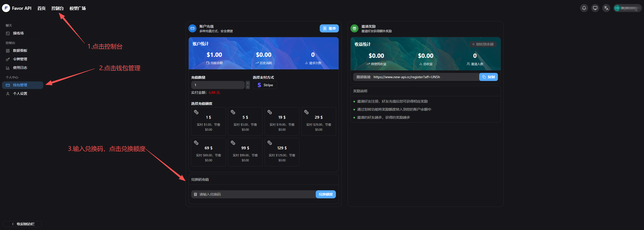Click the 划转到余额 transfer button
This screenshot has width=644, height=230.
pyautogui.click(x=483, y=44)
